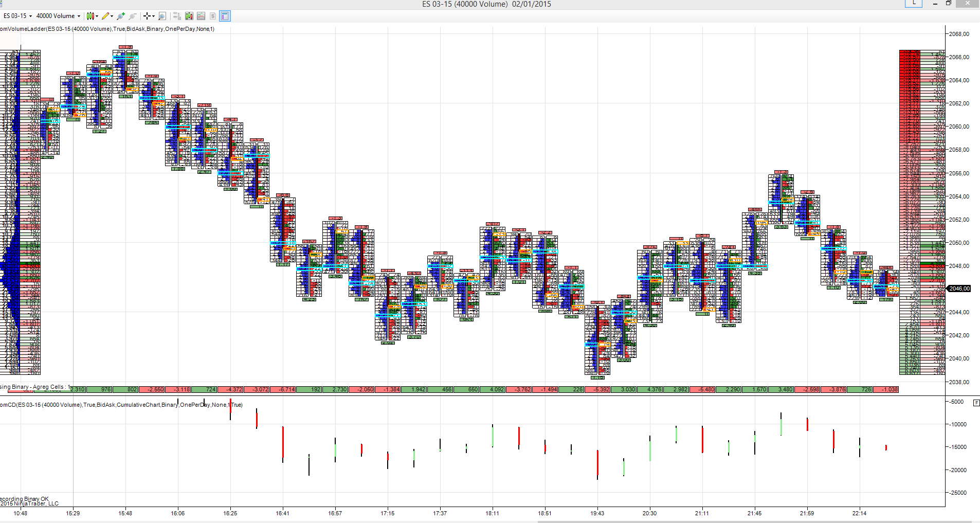Click the greyed zoom out magnifier icon
The image size is (980, 523).
pos(133,16)
